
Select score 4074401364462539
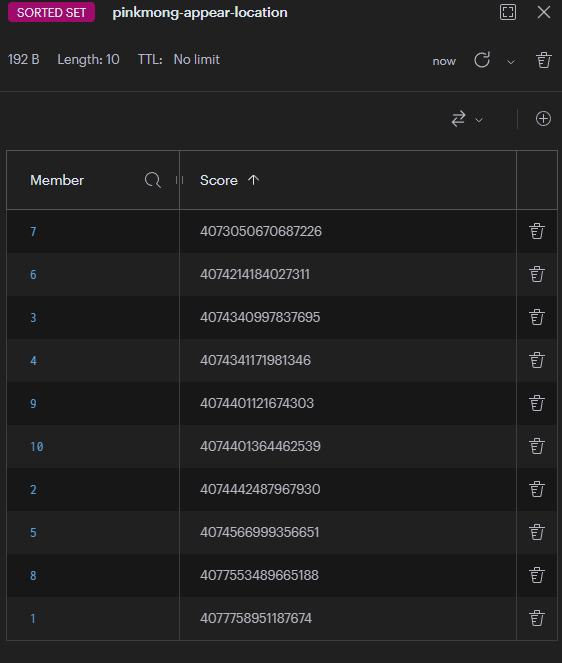coord(260,446)
